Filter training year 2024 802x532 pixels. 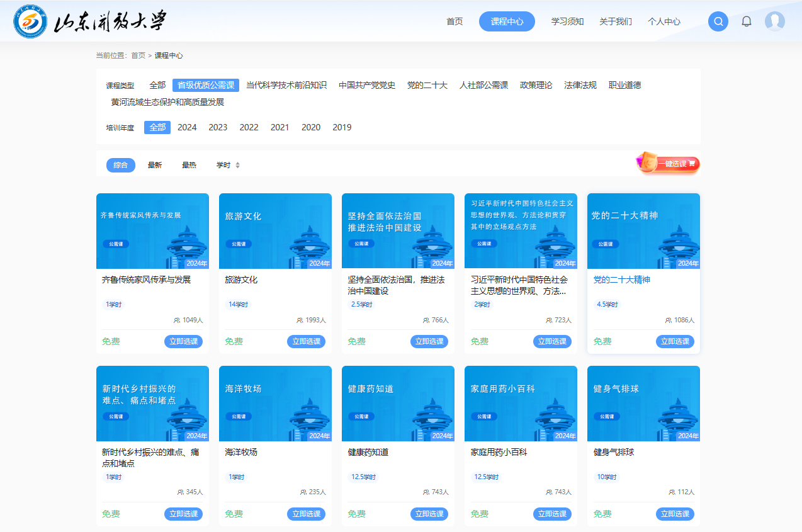click(187, 127)
